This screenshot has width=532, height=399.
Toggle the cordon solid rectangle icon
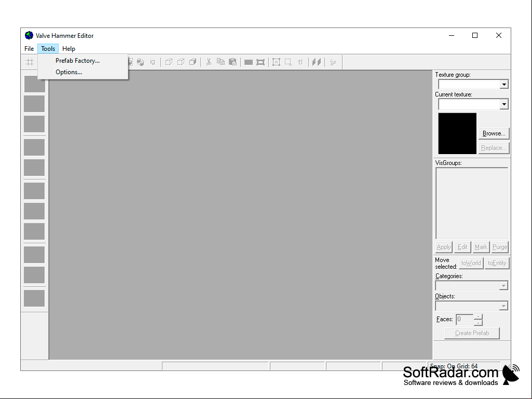pos(249,62)
